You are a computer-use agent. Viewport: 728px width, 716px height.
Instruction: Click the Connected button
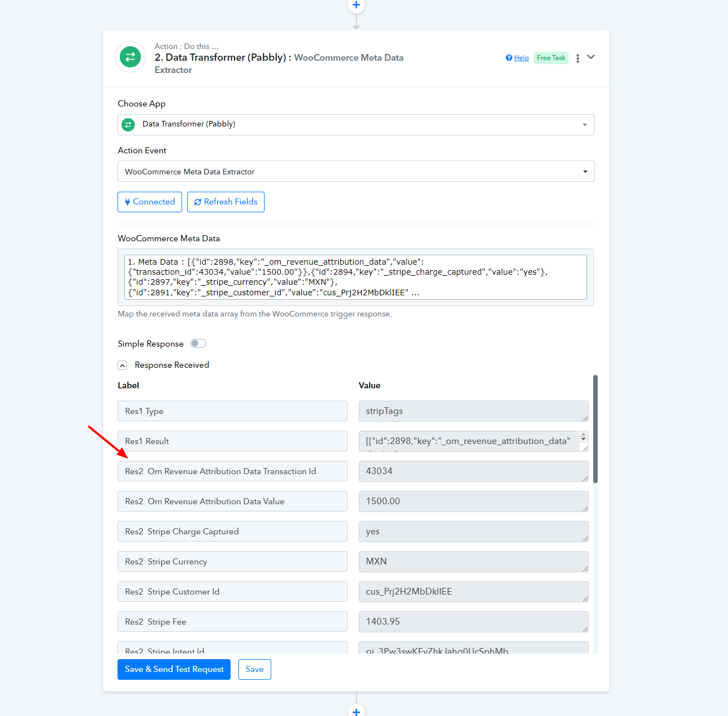pyautogui.click(x=150, y=202)
